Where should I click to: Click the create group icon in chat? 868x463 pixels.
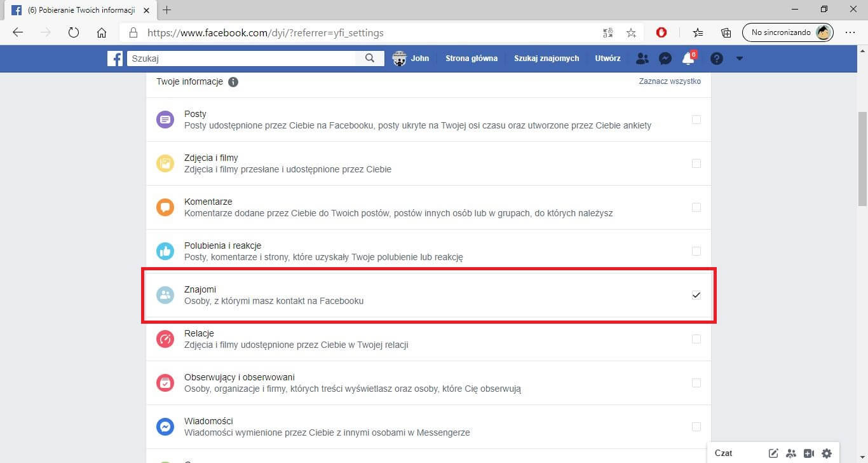click(x=791, y=453)
